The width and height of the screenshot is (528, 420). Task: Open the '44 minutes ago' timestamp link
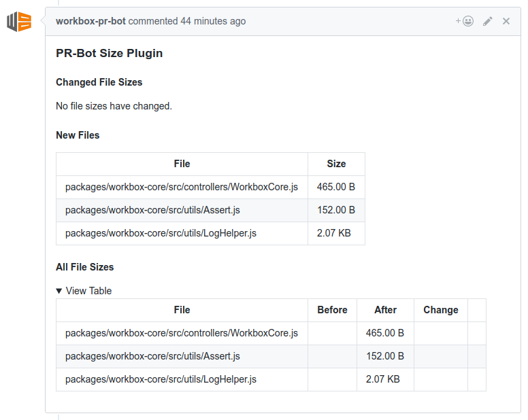[213, 21]
